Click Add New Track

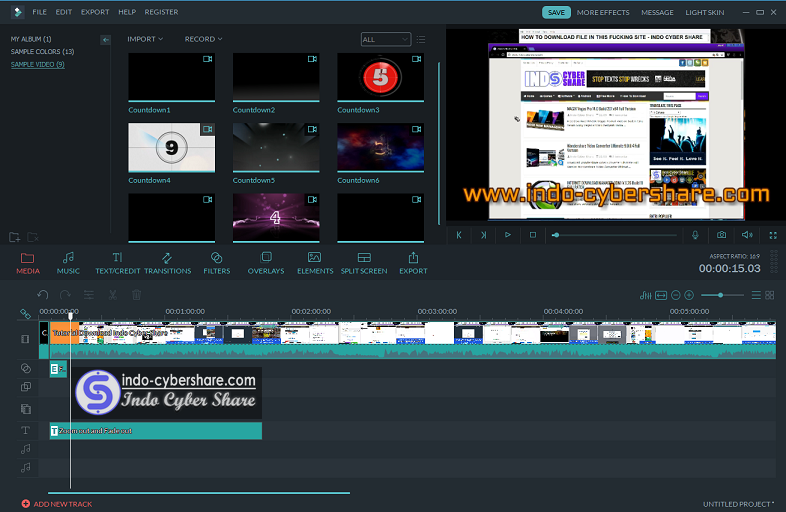(x=57, y=504)
